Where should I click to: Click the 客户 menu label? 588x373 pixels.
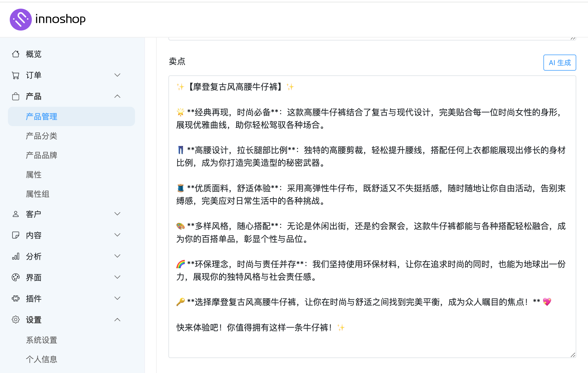pos(33,214)
